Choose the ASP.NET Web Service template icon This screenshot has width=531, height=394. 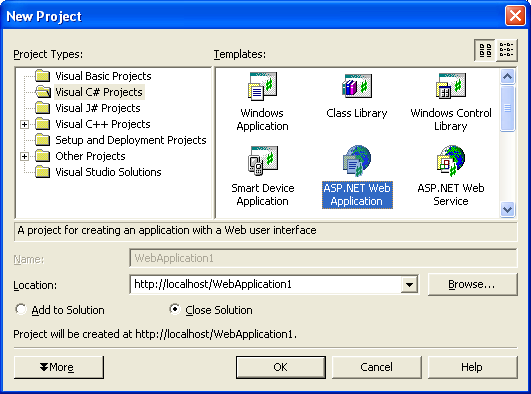[451, 160]
